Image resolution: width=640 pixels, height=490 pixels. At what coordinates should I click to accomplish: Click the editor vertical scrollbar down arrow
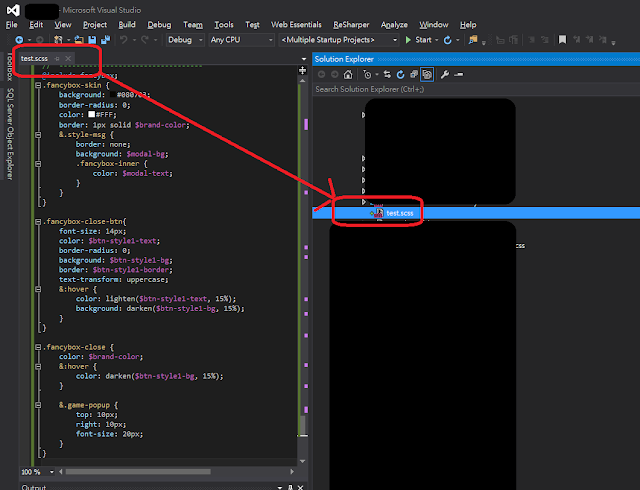click(302, 461)
